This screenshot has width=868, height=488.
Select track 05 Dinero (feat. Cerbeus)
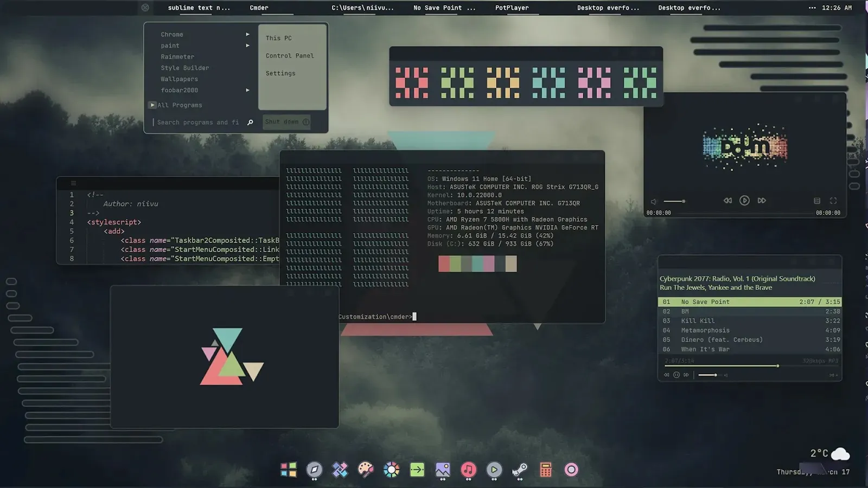click(x=750, y=340)
